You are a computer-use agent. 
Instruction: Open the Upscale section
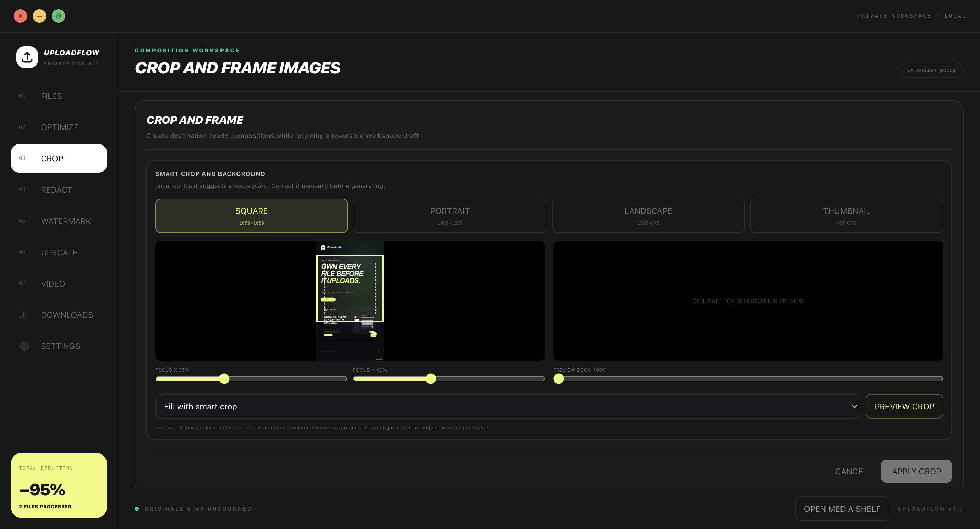click(59, 252)
